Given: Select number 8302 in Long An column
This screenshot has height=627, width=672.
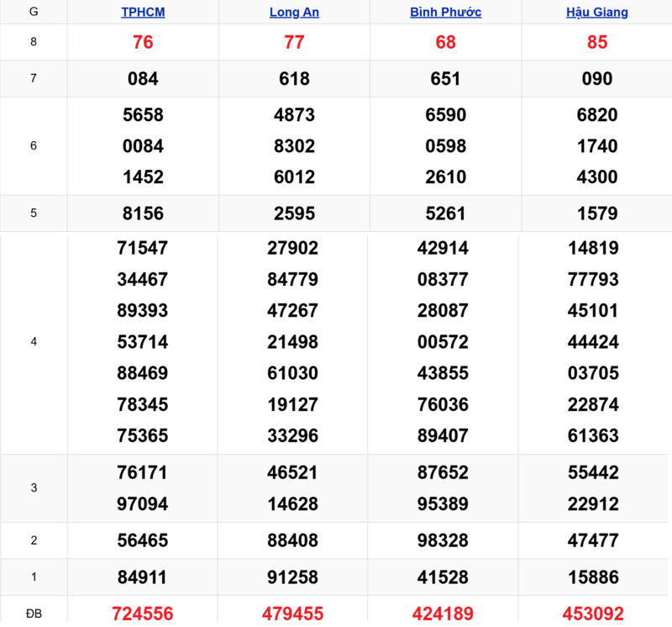Looking at the screenshot, I should (294, 146).
